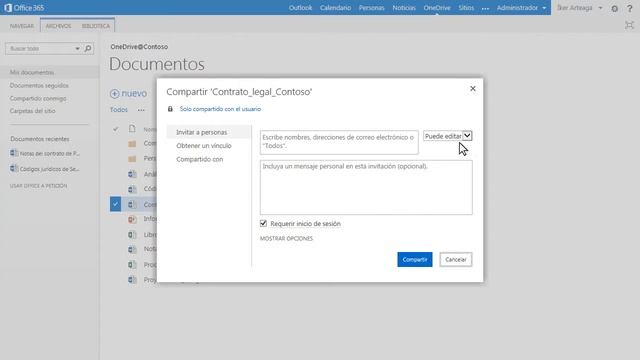Open Carpetas del sitio in sidebar
This screenshot has height=360, width=640.
coord(32,111)
